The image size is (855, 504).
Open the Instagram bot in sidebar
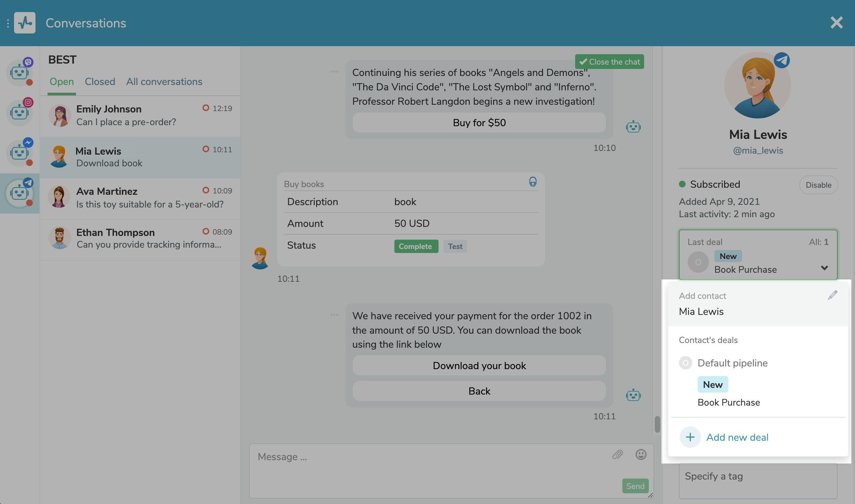(x=19, y=112)
